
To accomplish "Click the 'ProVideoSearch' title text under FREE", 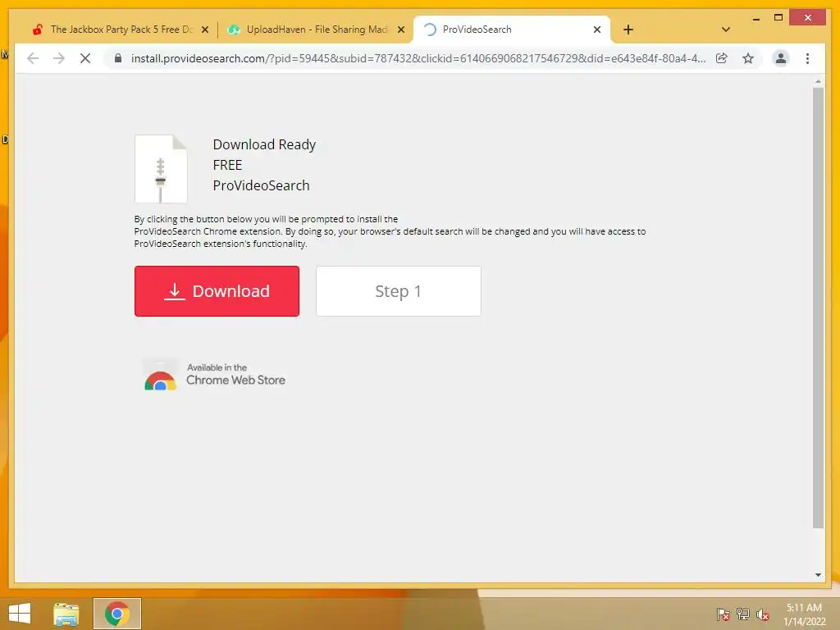I will tap(261, 185).
